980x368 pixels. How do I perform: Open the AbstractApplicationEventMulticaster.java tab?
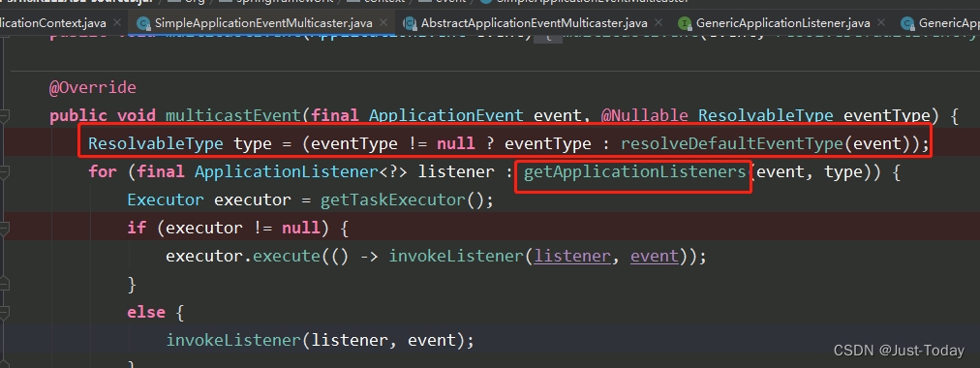pyautogui.click(x=535, y=24)
